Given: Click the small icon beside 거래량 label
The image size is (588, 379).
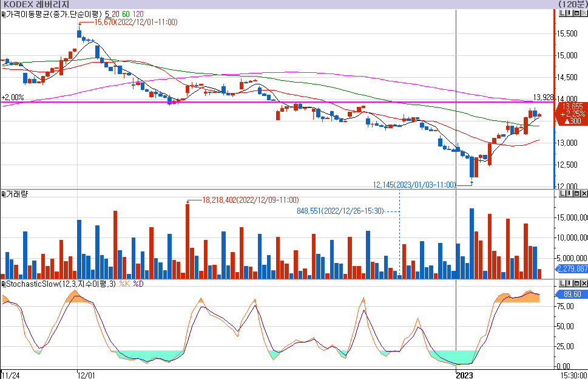Looking at the screenshot, I should tap(4, 194).
